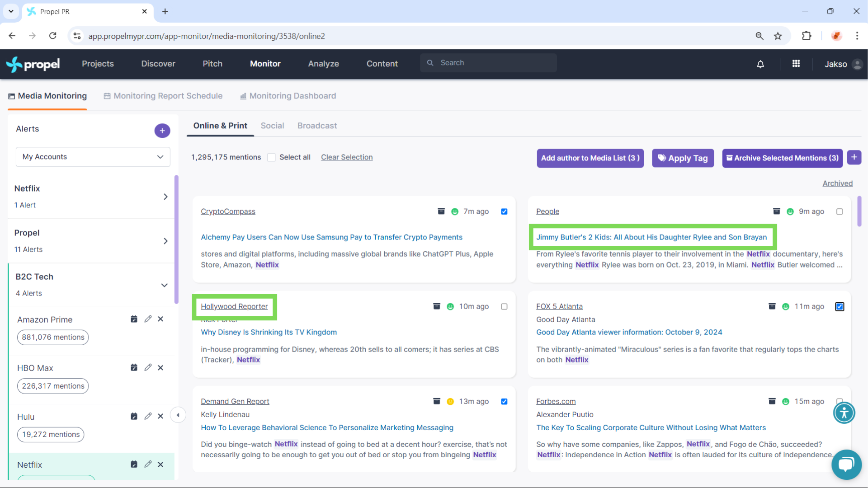Image resolution: width=868 pixels, height=488 pixels.
Task: Click the notifications bell icon
Action: tap(760, 64)
